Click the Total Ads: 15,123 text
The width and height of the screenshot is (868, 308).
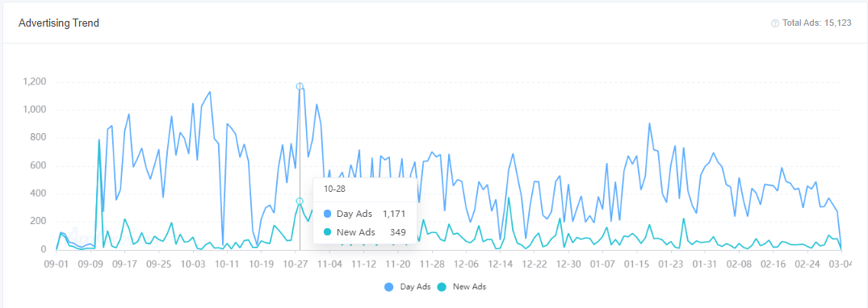click(816, 23)
